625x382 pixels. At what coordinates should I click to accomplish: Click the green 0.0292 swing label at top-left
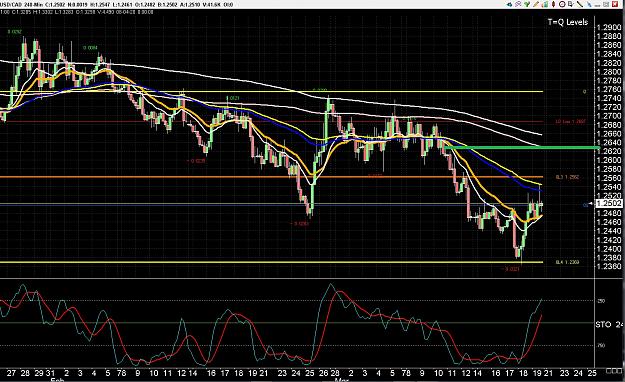click(15, 32)
